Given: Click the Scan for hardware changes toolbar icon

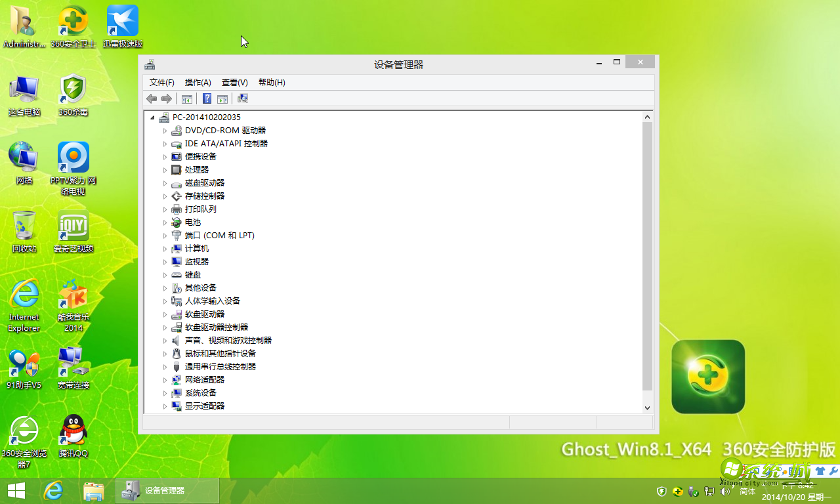Looking at the screenshot, I should (x=242, y=98).
